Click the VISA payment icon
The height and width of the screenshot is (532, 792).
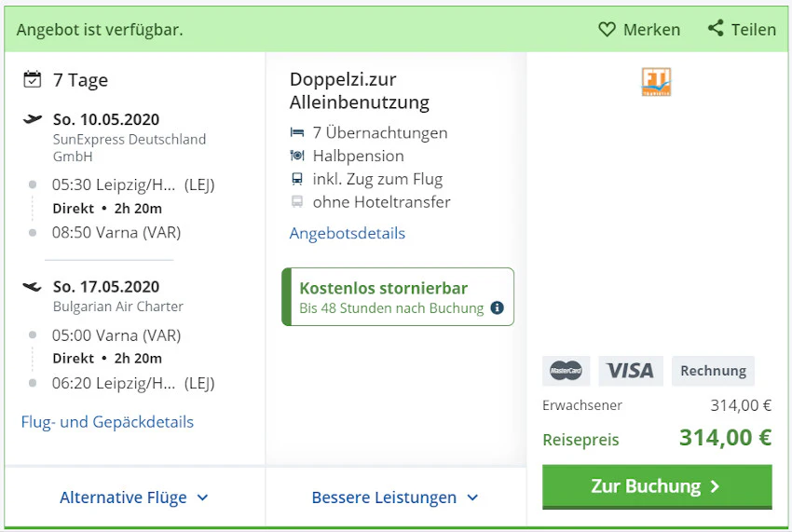coord(631,371)
